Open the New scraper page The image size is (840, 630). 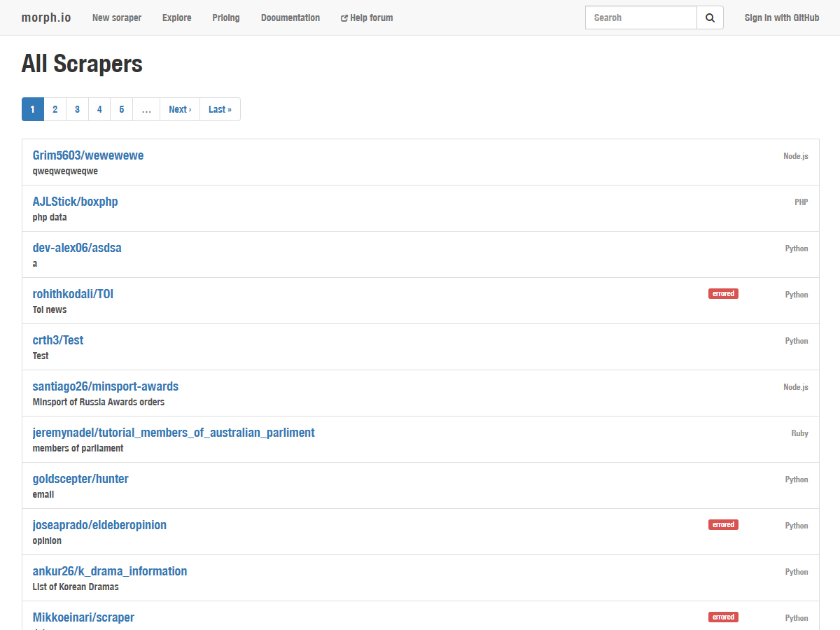pos(117,18)
